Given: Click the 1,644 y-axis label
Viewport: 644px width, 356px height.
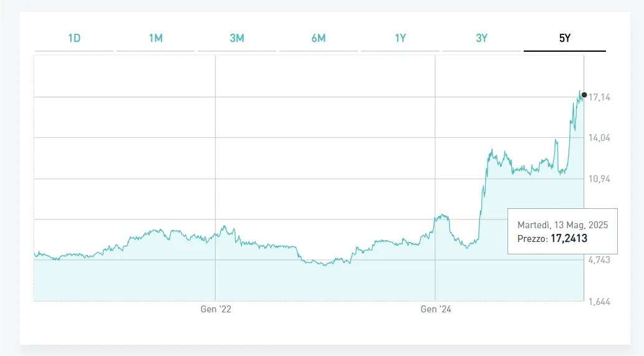Looking at the screenshot, I should pyautogui.click(x=599, y=301).
